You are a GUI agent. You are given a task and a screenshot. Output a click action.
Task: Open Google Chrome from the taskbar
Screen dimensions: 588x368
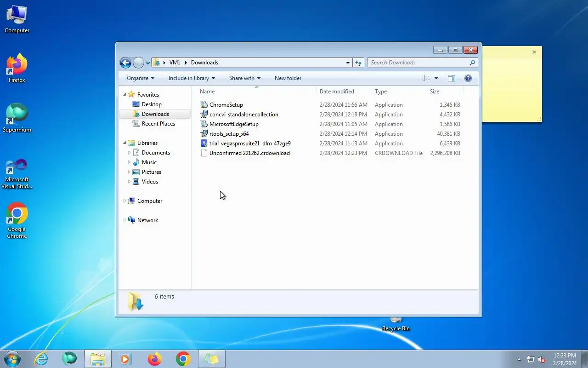(x=183, y=359)
